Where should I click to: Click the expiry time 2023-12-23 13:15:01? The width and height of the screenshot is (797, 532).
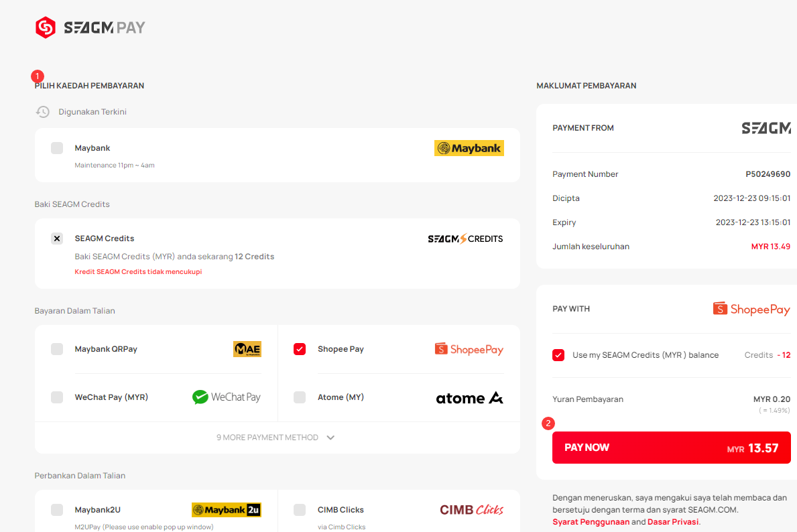753,222
